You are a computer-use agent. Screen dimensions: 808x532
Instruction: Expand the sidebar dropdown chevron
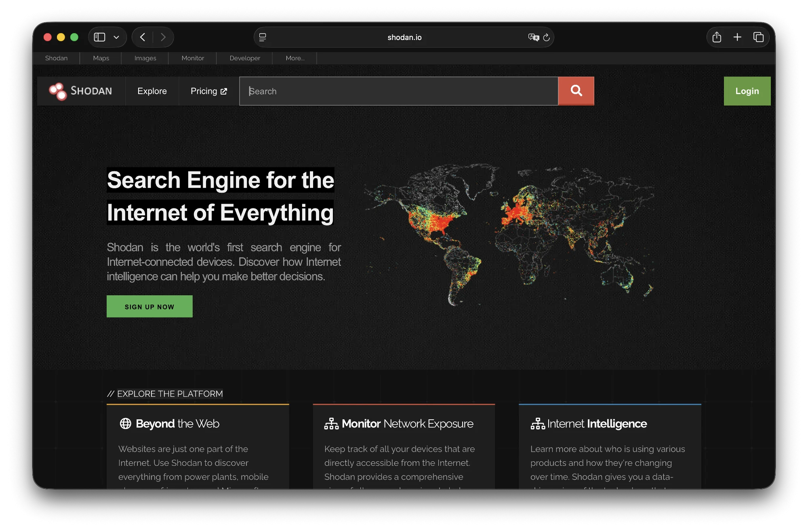coord(116,37)
